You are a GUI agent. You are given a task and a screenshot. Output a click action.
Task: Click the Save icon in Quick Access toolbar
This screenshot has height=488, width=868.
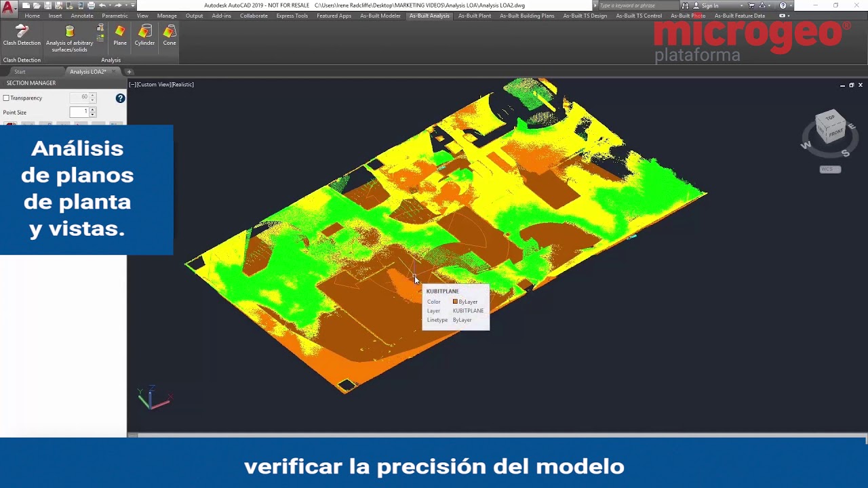click(47, 5)
